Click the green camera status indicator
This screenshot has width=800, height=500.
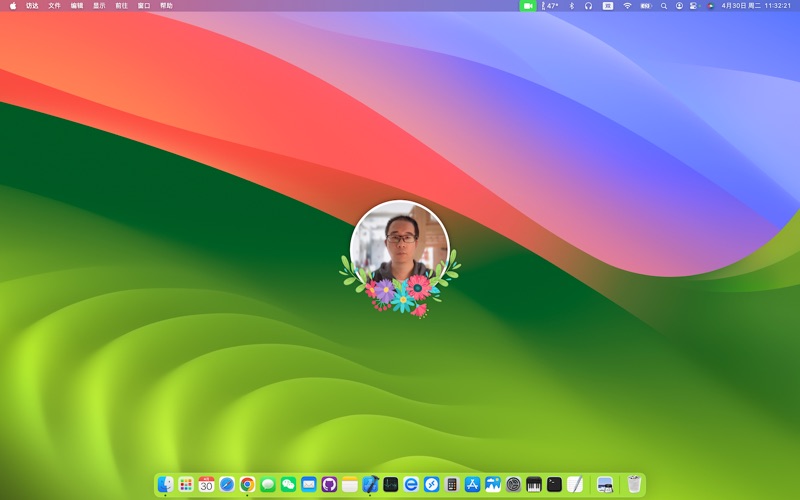(528, 6)
